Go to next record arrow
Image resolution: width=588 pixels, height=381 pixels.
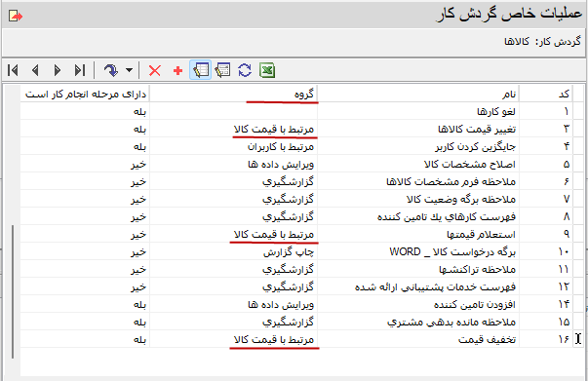click(x=58, y=70)
